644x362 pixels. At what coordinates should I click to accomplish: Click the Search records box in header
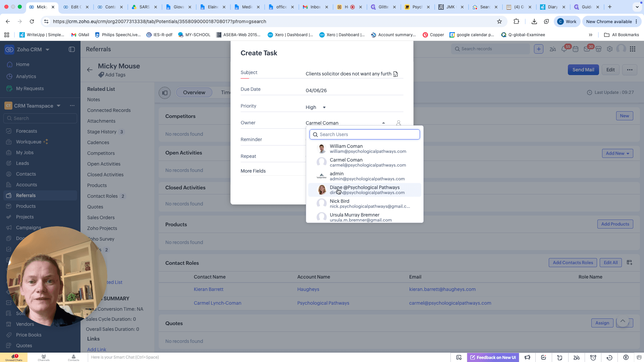click(x=491, y=49)
